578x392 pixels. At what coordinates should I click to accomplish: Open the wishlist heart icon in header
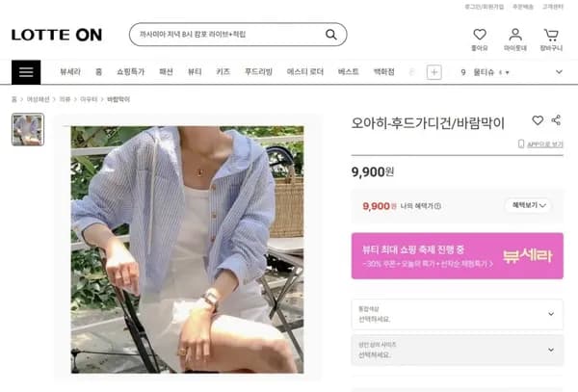(479, 35)
